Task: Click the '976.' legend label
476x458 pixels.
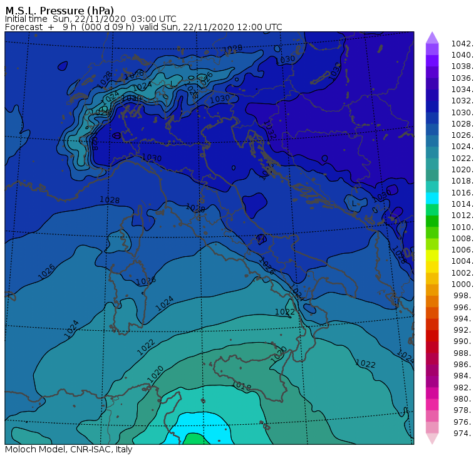Action: [x=463, y=422]
